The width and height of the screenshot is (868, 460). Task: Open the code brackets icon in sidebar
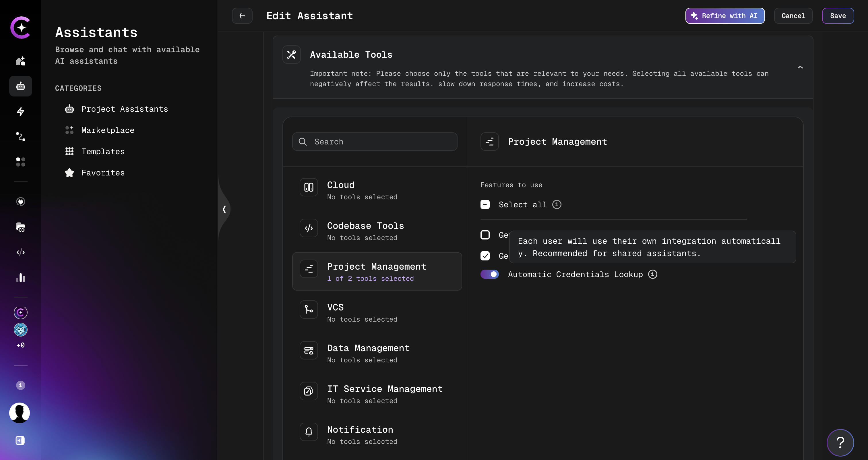click(x=21, y=252)
